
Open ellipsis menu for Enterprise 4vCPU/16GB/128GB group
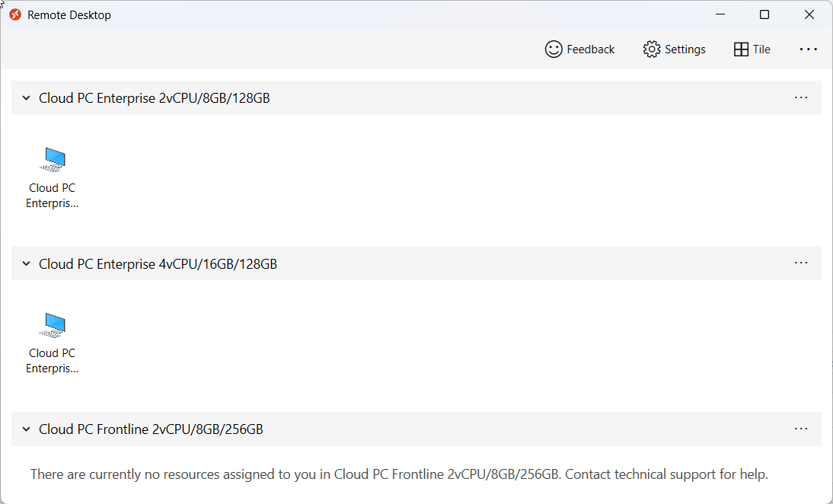801,263
